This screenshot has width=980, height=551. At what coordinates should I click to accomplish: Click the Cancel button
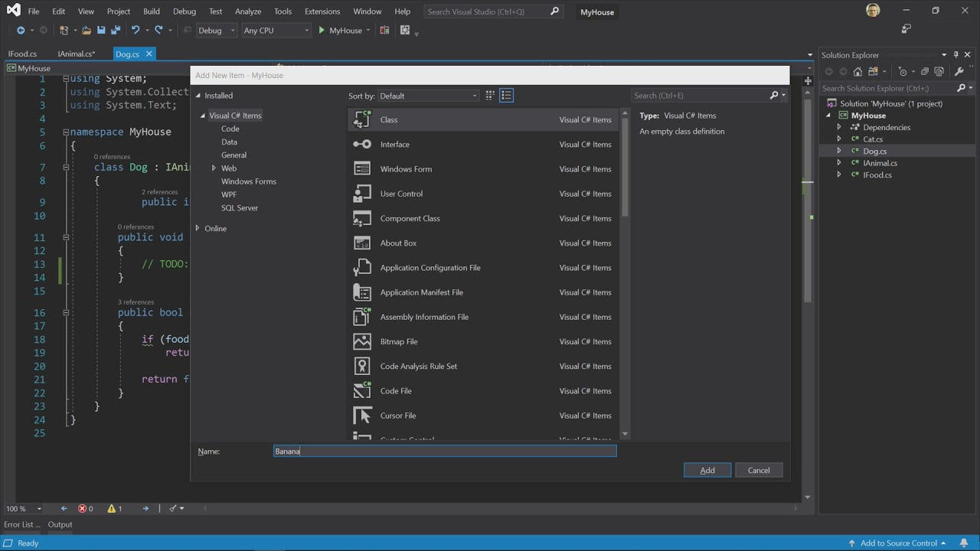[758, 470]
